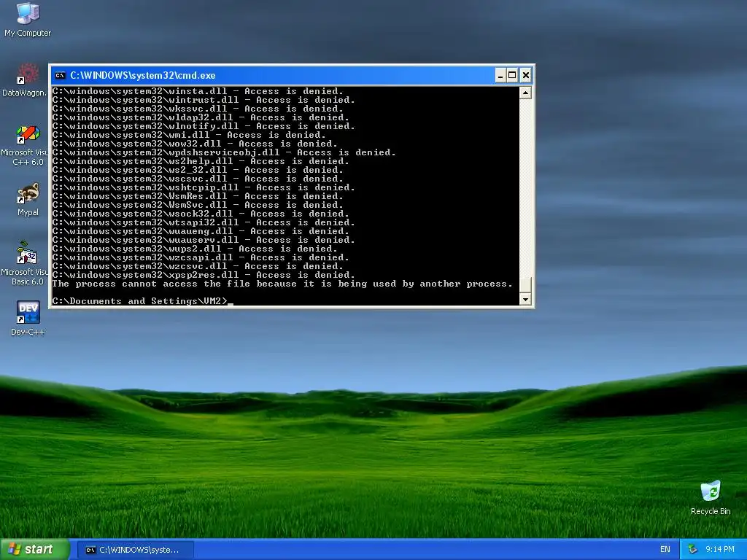Click the wuauserv.dll output line
Screen dimensions: 747x560
[x=204, y=240]
